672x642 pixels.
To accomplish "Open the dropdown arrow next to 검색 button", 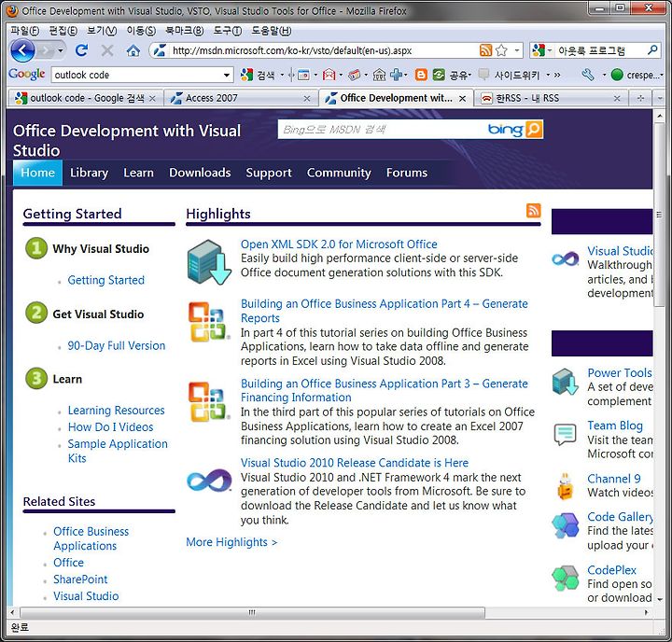I will pos(282,76).
